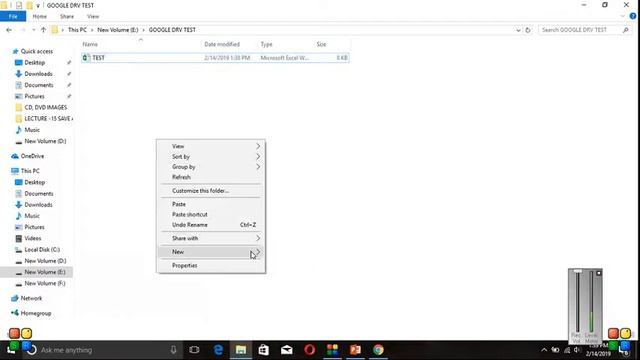Open the CD, DVD IMAGES folder
Viewport: 640px width, 360px height.
pyautogui.click(x=45, y=107)
